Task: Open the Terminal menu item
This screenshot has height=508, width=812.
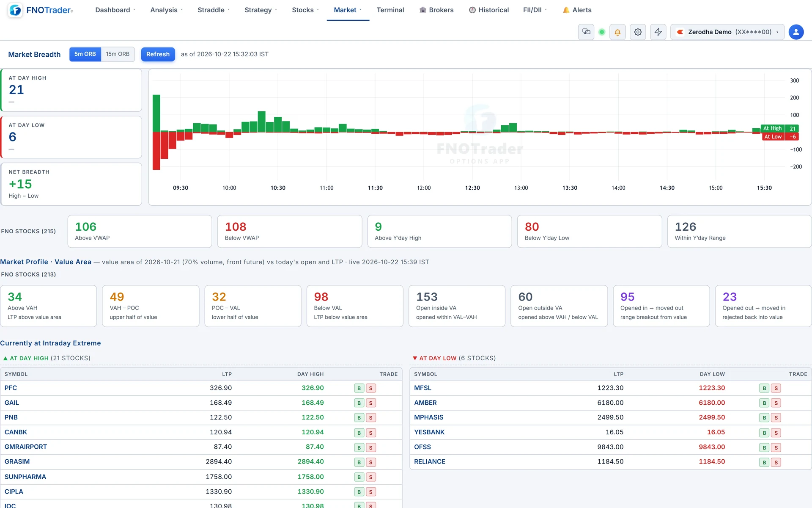Action: click(390, 10)
